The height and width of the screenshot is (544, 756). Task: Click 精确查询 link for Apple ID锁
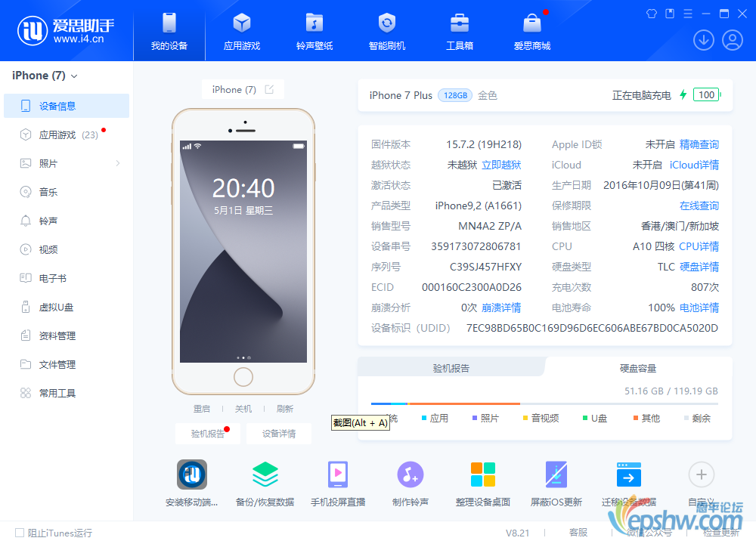699,144
